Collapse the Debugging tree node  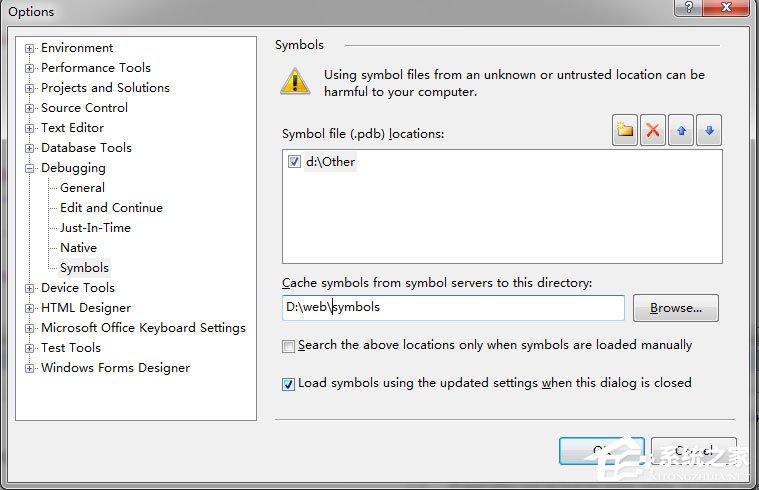click(x=30, y=168)
